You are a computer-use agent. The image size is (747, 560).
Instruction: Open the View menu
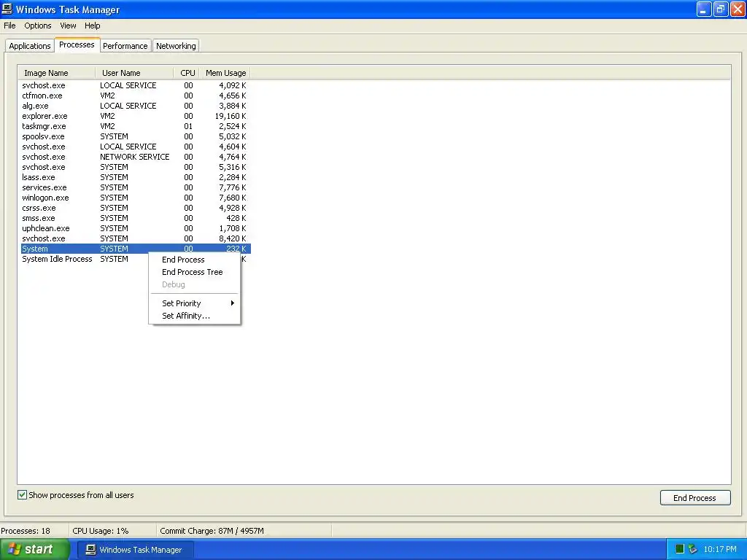tap(68, 26)
